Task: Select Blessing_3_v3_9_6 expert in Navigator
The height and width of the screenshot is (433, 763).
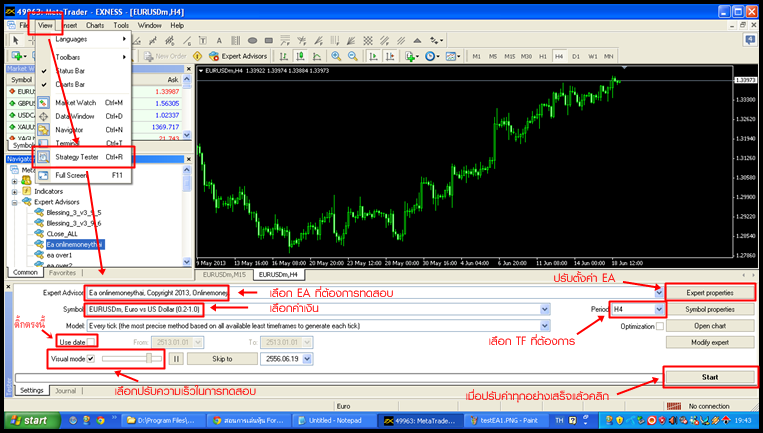Action: tap(74, 223)
